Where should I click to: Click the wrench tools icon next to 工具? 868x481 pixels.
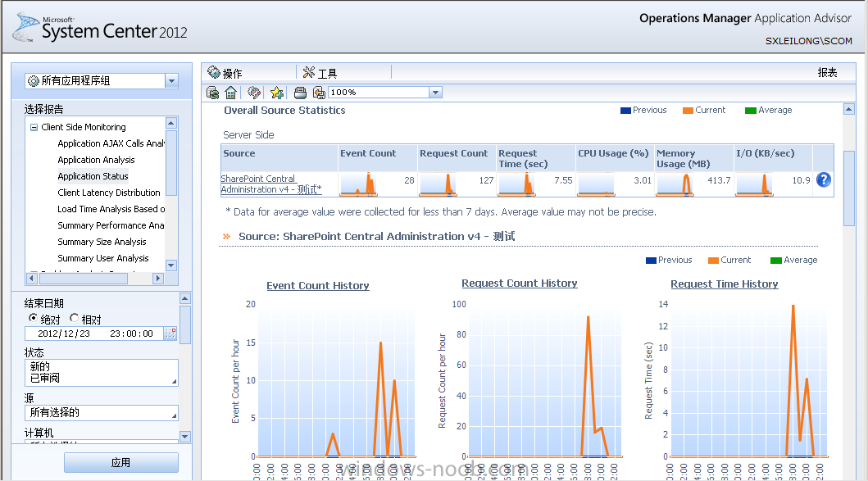click(x=308, y=72)
